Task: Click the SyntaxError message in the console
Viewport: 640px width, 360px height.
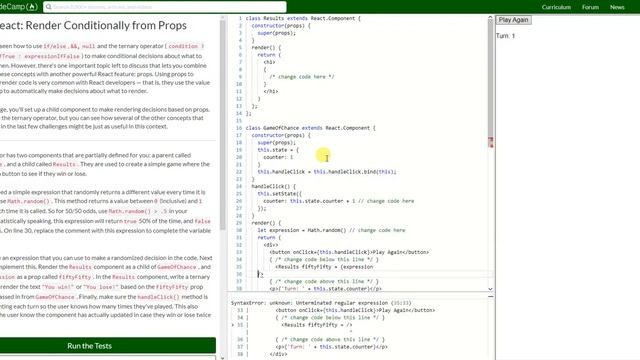Action: (x=321, y=303)
